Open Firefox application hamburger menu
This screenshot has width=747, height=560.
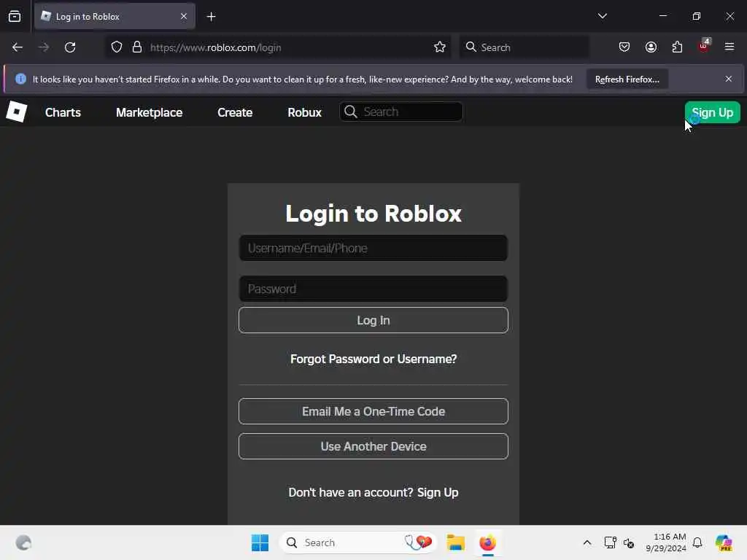(x=729, y=47)
